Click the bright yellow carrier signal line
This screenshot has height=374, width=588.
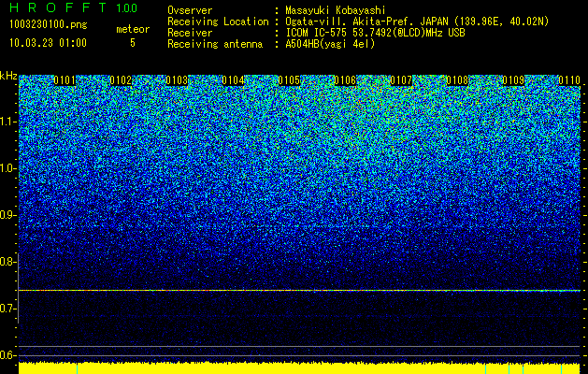299,291
